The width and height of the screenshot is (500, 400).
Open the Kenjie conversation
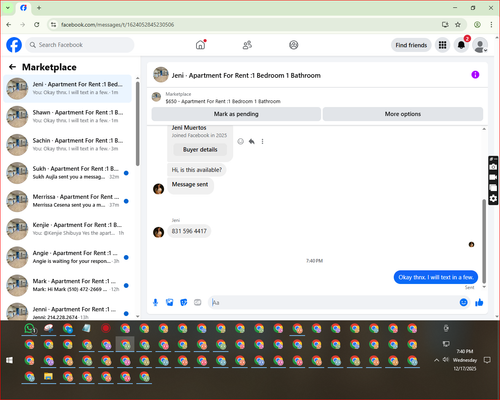pos(68,229)
